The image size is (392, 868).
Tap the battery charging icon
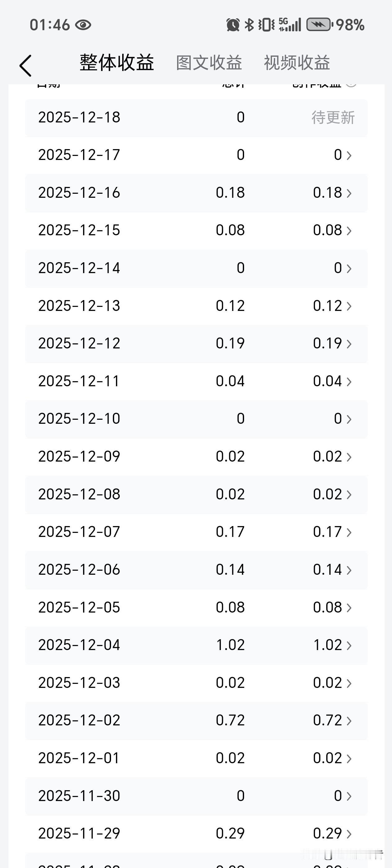[x=319, y=25]
